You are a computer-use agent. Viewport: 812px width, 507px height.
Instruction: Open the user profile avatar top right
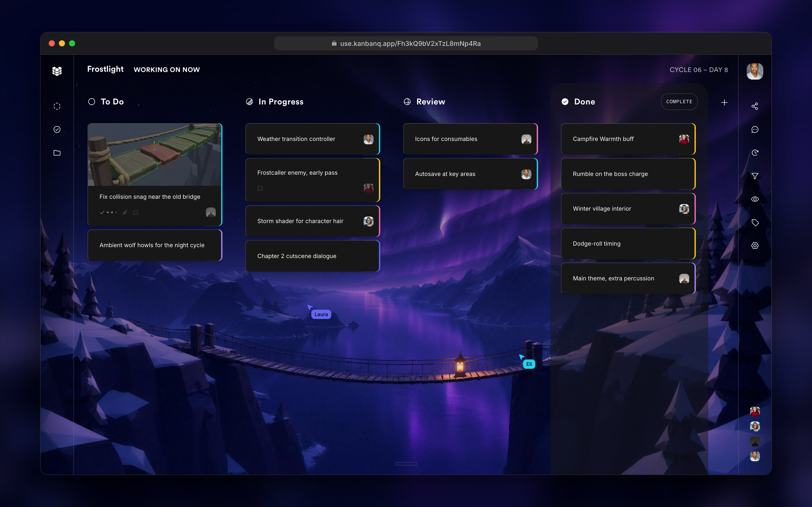[x=755, y=71]
